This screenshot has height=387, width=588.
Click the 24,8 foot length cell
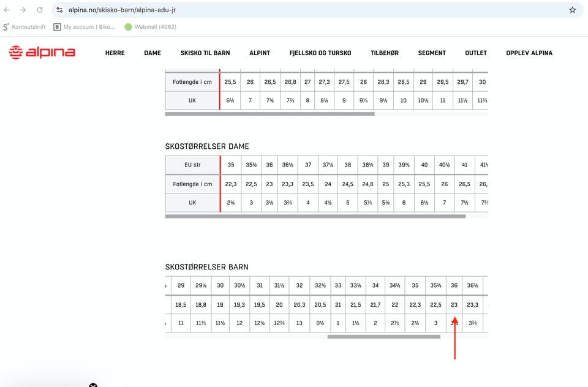coord(367,184)
